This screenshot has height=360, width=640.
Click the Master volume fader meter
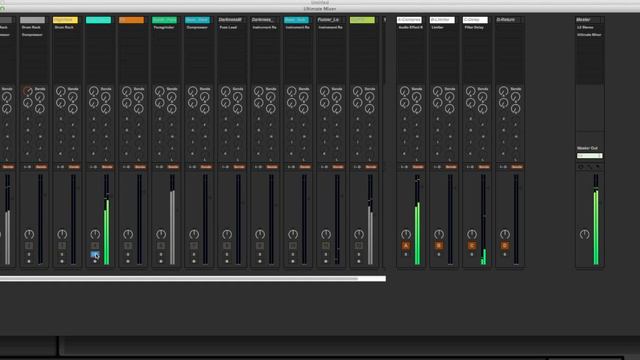coord(596,220)
